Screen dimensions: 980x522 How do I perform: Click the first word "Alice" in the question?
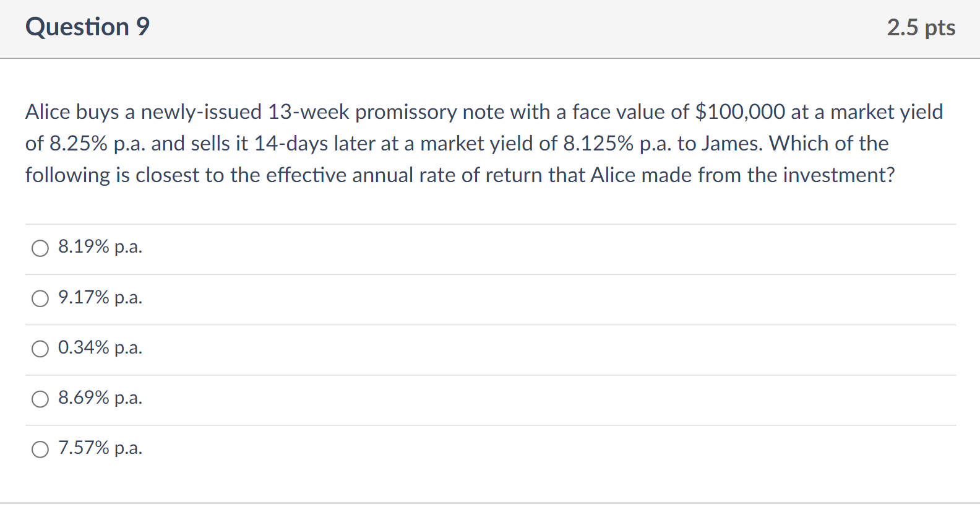(48, 112)
